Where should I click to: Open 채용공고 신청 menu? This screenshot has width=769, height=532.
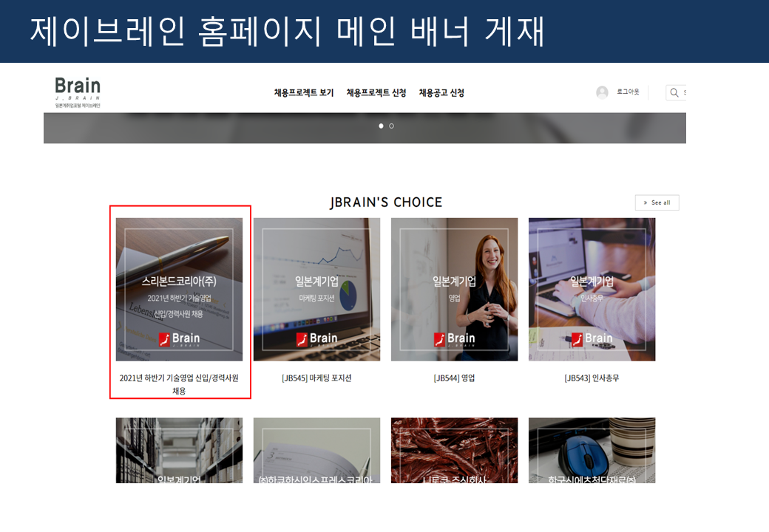coord(441,92)
